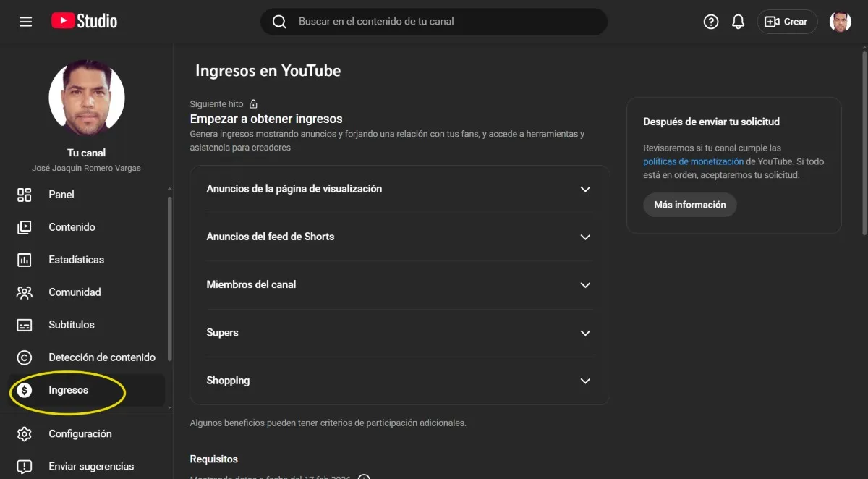Image resolution: width=868 pixels, height=479 pixels.
Task: Click the políticas de monetización link
Action: 693,161
